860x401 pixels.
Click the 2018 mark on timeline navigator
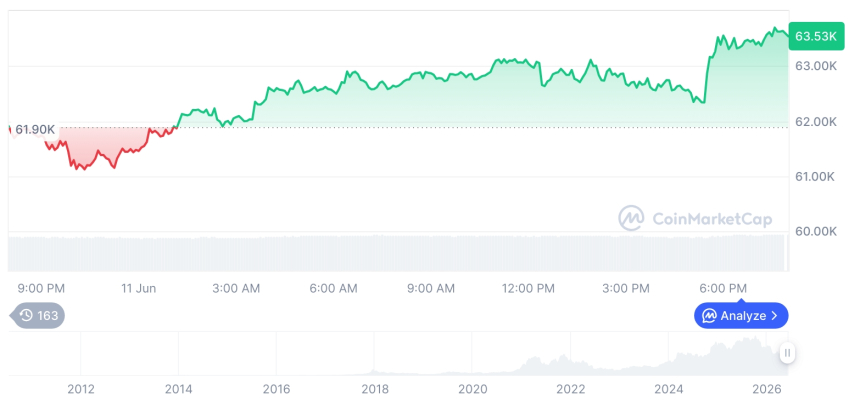(x=375, y=389)
